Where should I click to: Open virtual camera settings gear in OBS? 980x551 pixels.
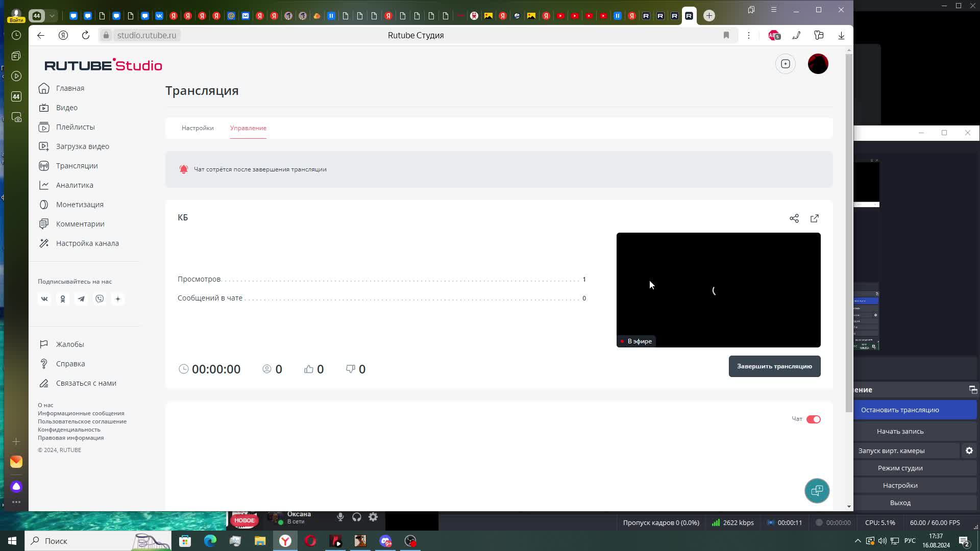(969, 450)
